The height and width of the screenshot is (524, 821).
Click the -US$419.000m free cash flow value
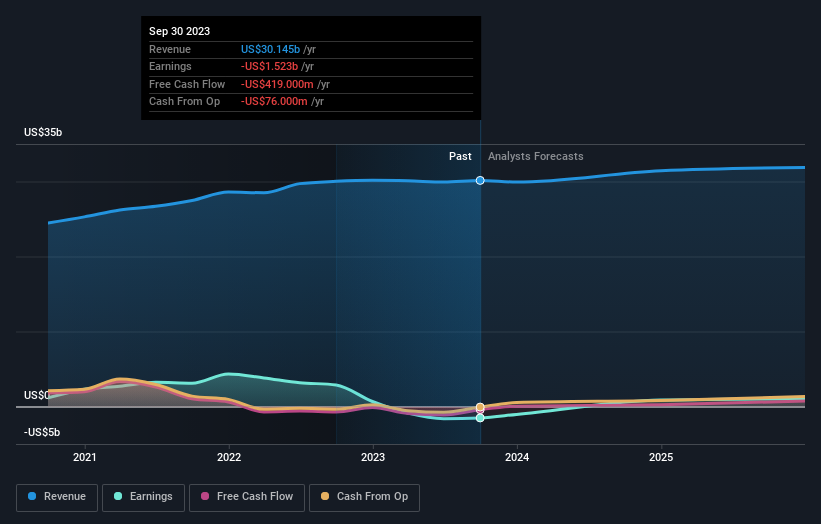[277, 84]
